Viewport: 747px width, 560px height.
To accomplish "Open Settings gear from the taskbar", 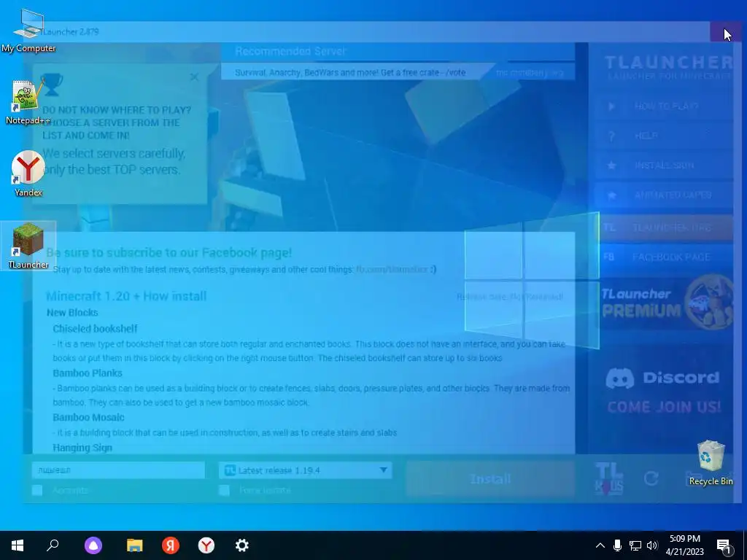I will 241,545.
